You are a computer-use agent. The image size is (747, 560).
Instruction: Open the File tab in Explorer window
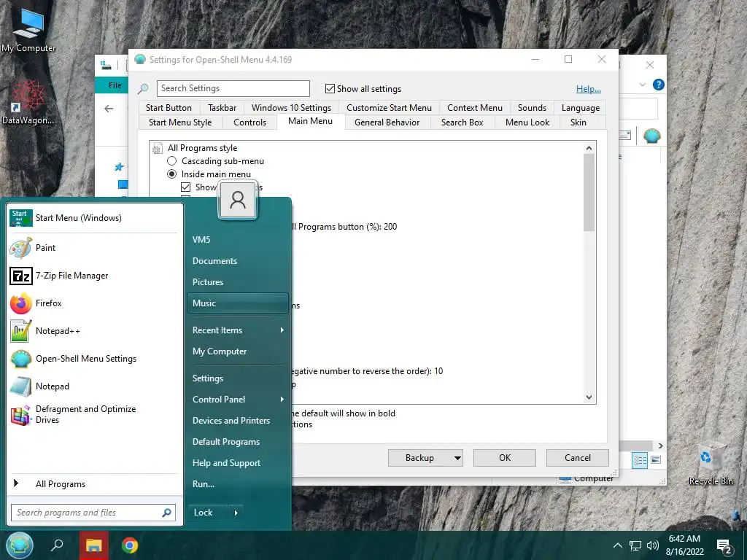tap(115, 85)
